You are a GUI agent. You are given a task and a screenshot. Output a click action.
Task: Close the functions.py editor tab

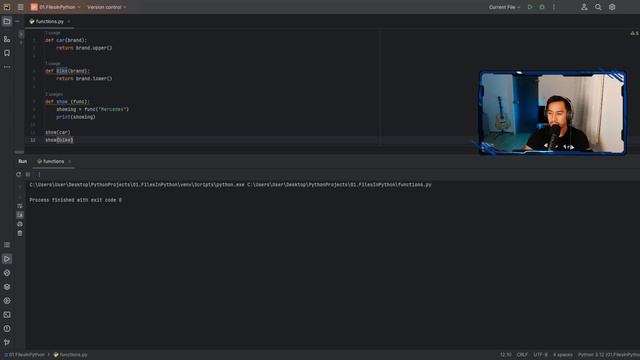69,21
